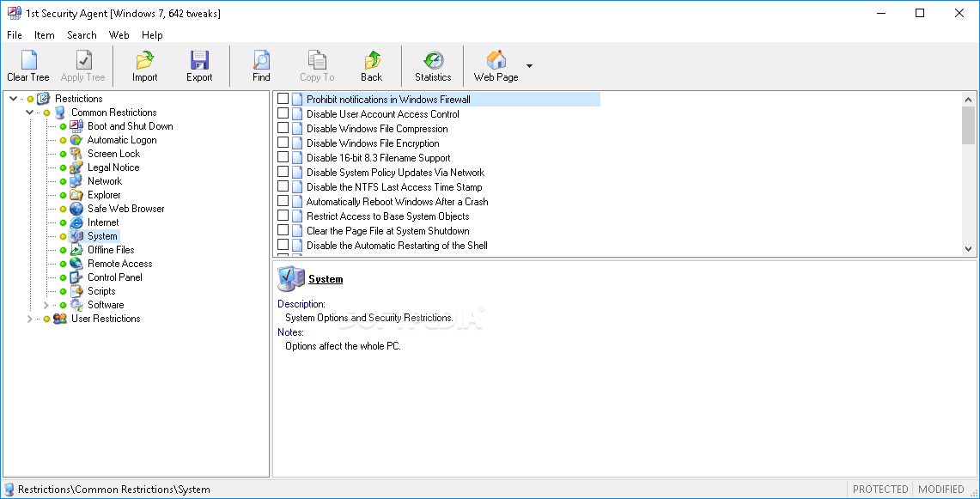Click the Clear the Page File at System Shutdown text
This screenshot has width=980, height=499.
point(387,231)
